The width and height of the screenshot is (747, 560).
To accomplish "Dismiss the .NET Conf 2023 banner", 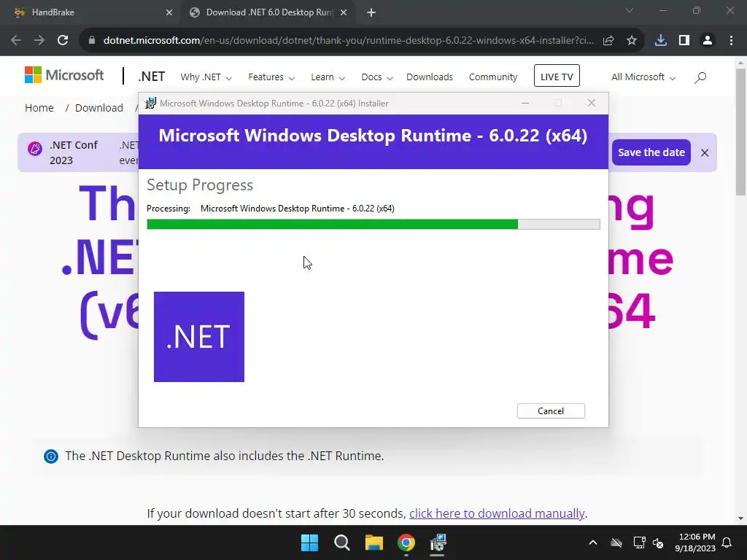I will pos(705,153).
